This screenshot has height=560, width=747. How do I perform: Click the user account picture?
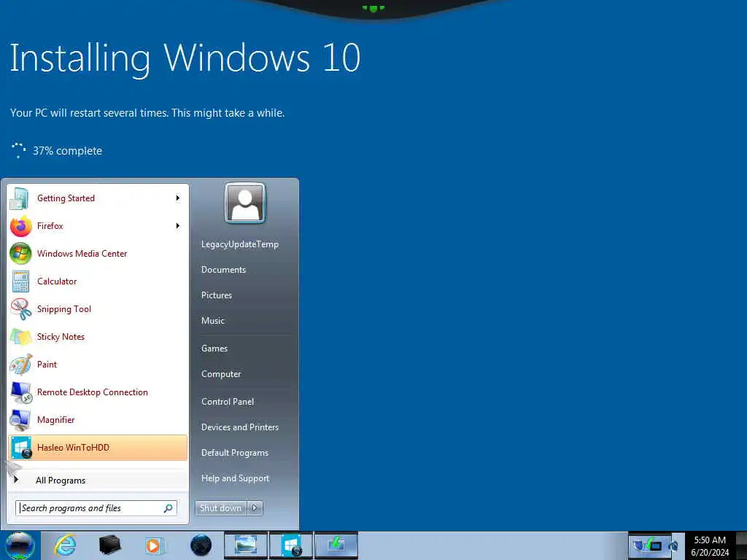point(245,203)
